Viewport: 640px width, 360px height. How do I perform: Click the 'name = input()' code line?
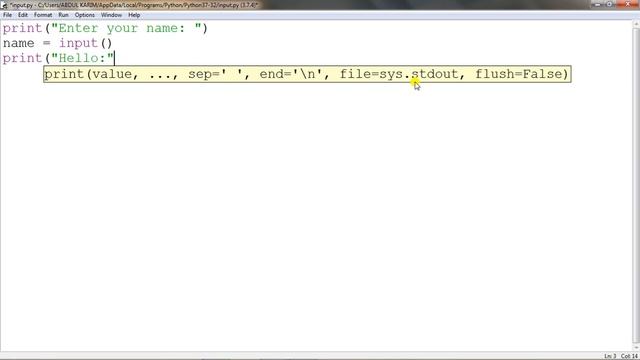(x=57, y=43)
